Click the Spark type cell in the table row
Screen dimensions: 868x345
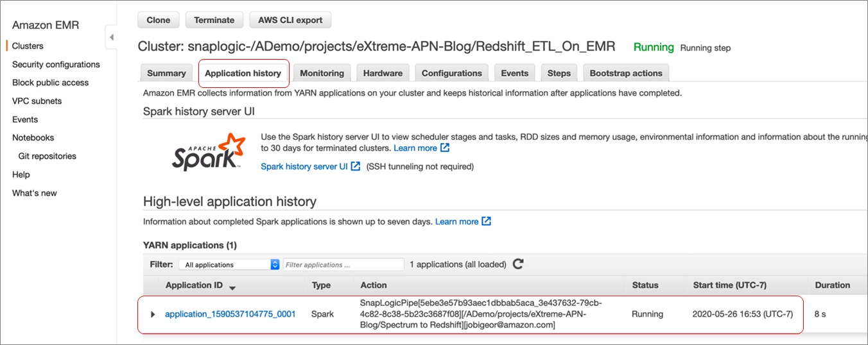tap(321, 314)
